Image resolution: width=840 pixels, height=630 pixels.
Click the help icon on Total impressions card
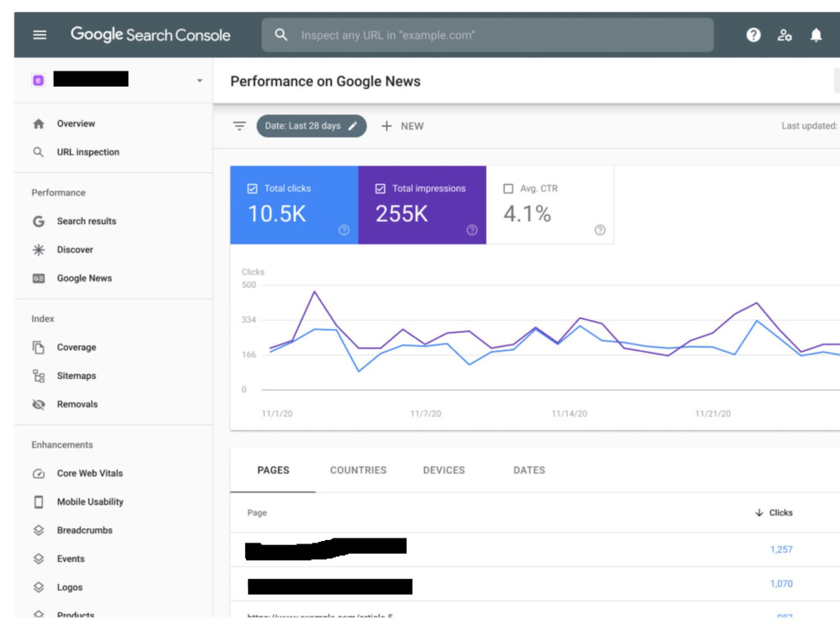click(x=472, y=230)
